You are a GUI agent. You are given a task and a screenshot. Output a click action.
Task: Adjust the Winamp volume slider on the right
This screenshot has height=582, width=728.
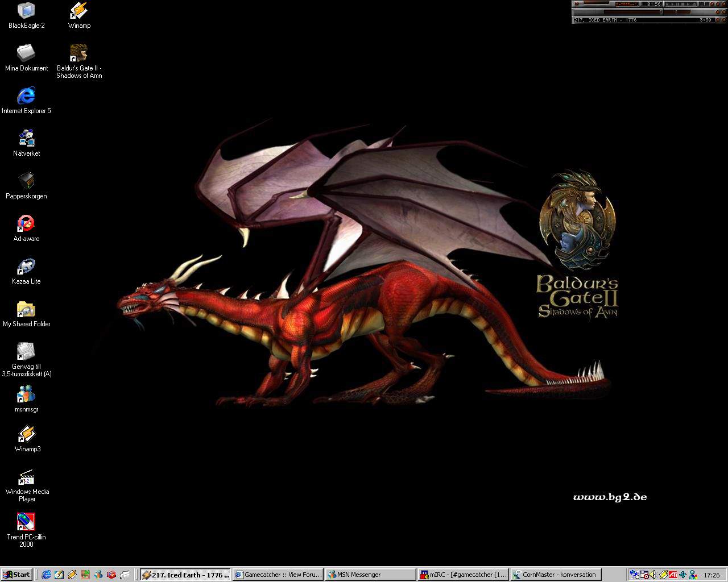tap(677, 12)
